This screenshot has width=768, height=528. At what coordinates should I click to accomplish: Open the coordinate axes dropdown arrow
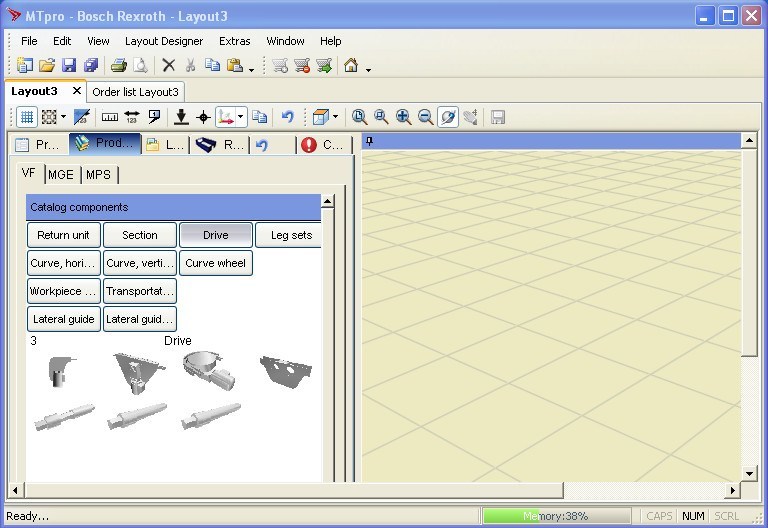tap(240, 117)
